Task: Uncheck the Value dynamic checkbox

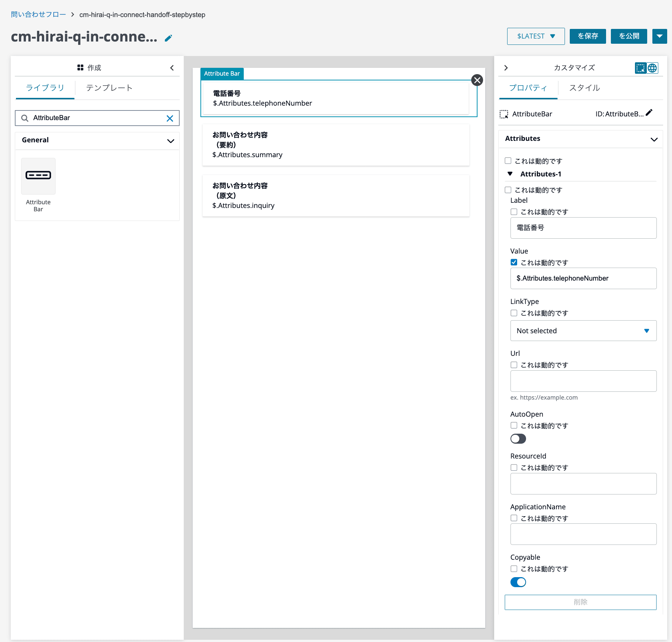Action: [x=514, y=262]
